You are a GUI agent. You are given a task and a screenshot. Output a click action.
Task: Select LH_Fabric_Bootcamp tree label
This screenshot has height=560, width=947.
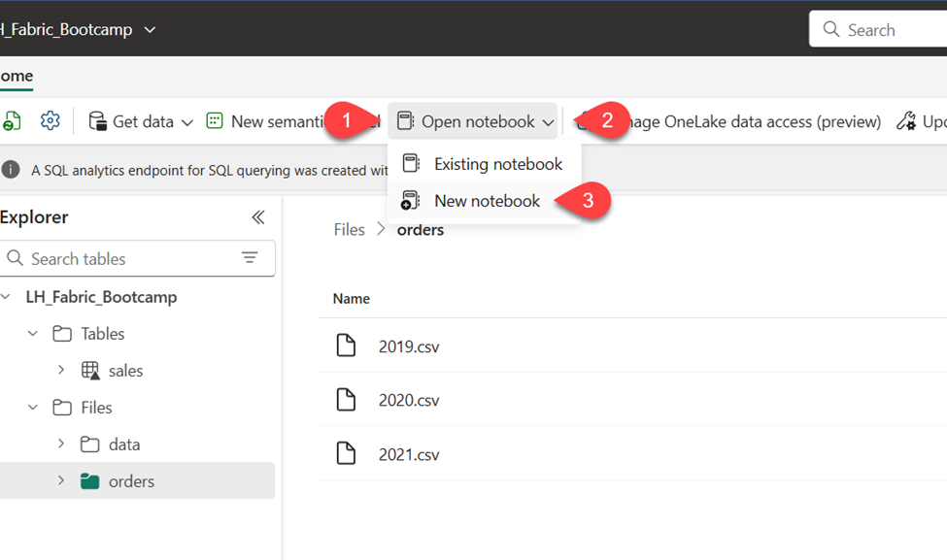[101, 297]
